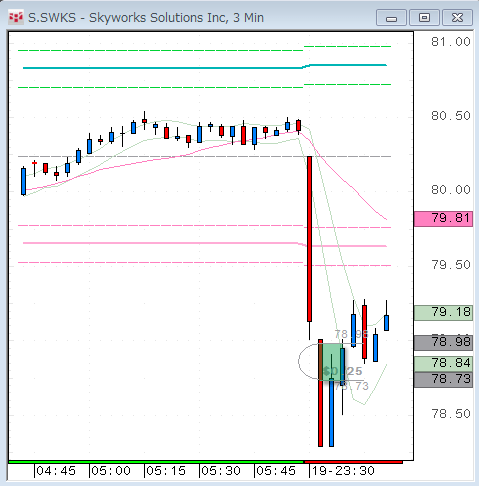
Task: Select the green 79.18 price label
Action: tap(443, 313)
